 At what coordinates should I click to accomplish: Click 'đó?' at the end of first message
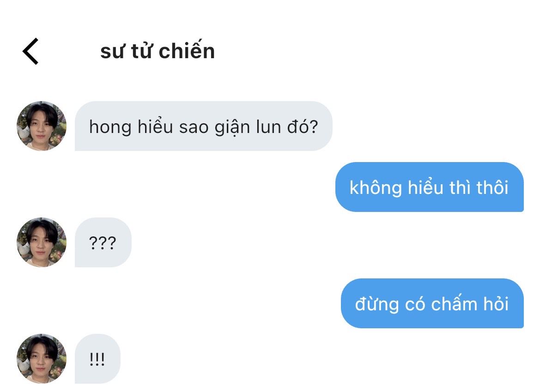pos(303,127)
